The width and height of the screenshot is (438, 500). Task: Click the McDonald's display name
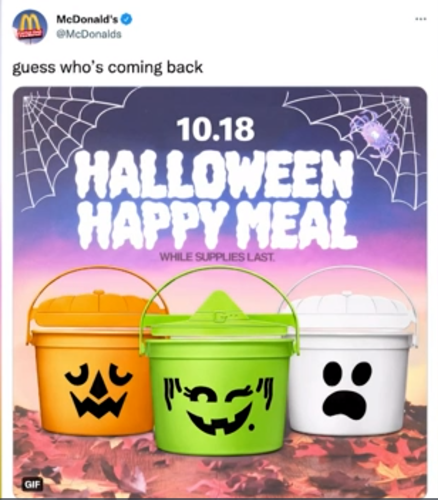[87, 20]
